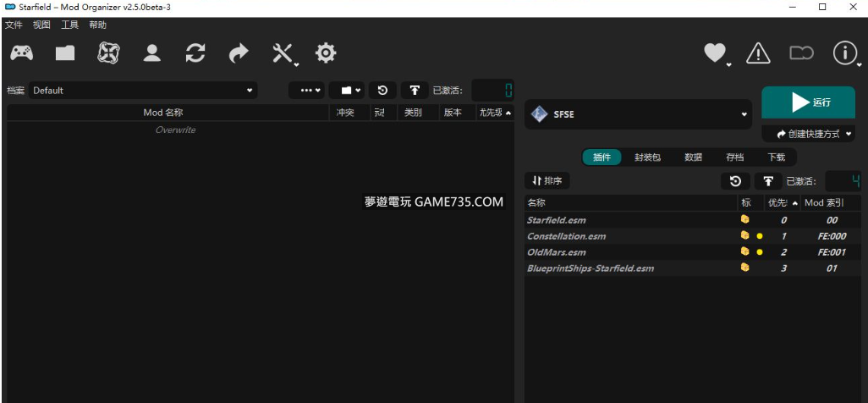The height and width of the screenshot is (403, 868).
Task: Expand the Default profile dropdown
Action: coord(143,91)
